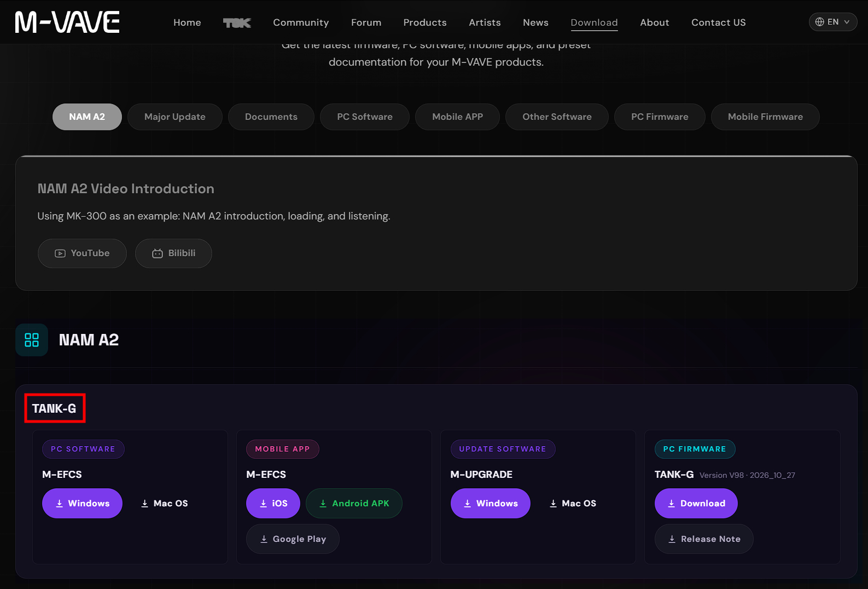Navigate to the Forum page
The height and width of the screenshot is (589, 868).
(366, 22)
